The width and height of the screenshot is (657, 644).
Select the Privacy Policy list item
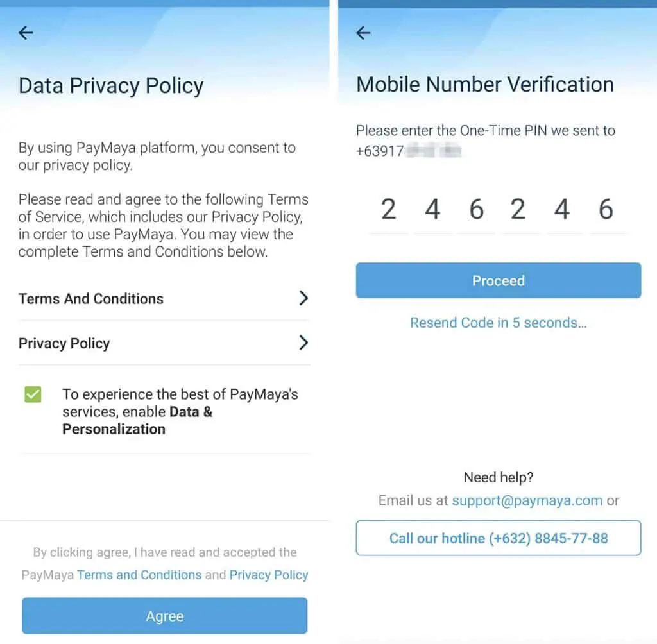pos(64,343)
